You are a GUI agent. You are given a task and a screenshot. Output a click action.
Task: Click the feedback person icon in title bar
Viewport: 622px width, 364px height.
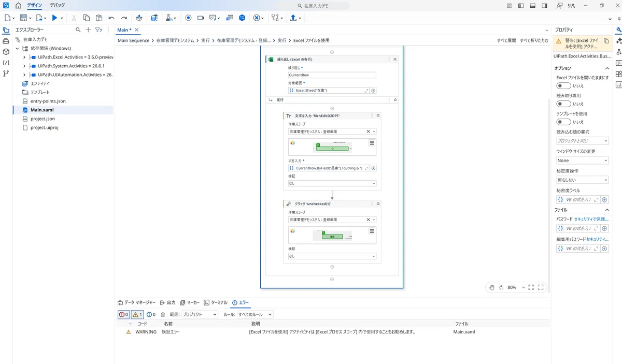click(559, 6)
